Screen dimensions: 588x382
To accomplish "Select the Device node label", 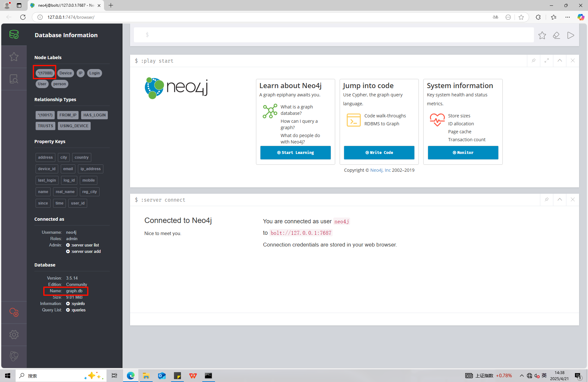I will (66, 73).
